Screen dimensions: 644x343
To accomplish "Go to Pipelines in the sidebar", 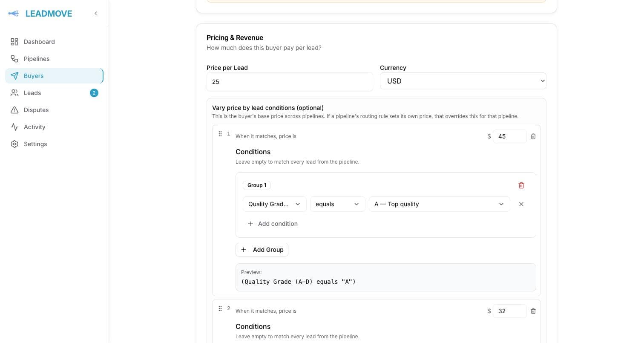I will point(55,59).
